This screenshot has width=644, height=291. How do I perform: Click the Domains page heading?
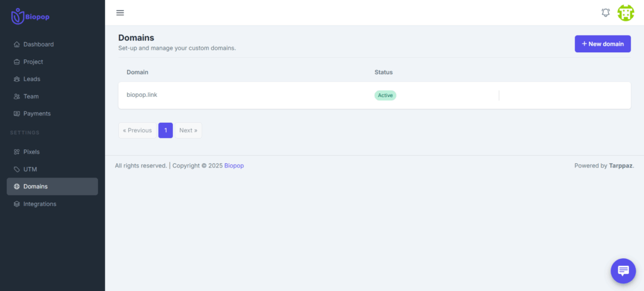pos(136,38)
